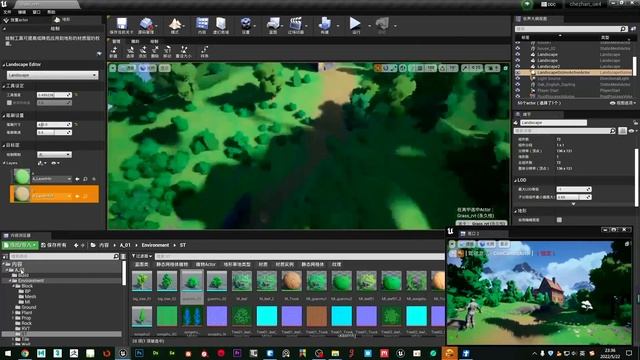
Task: Toggle the Static Mesh filter chip
Action: (x=313, y=264)
